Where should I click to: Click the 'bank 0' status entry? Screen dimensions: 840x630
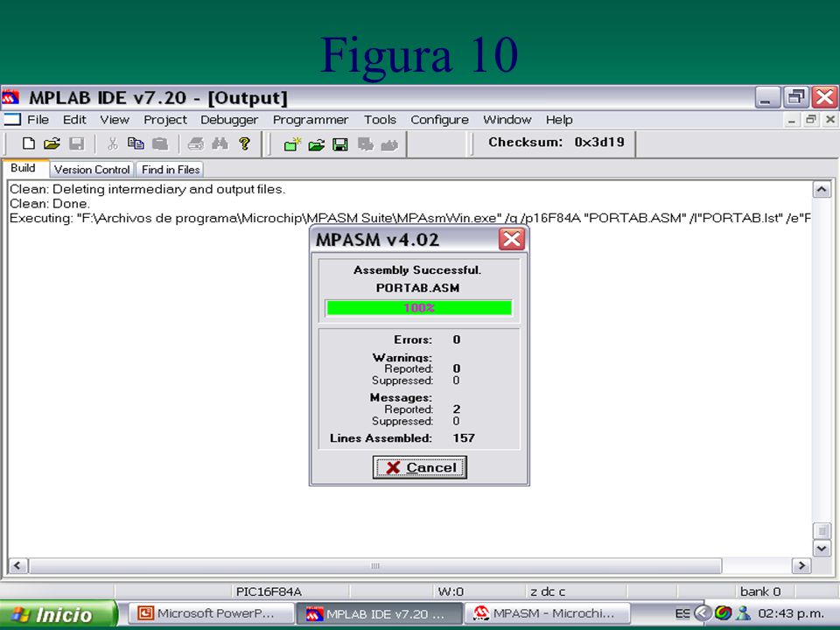pyautogui.click(x=760, y=591)
